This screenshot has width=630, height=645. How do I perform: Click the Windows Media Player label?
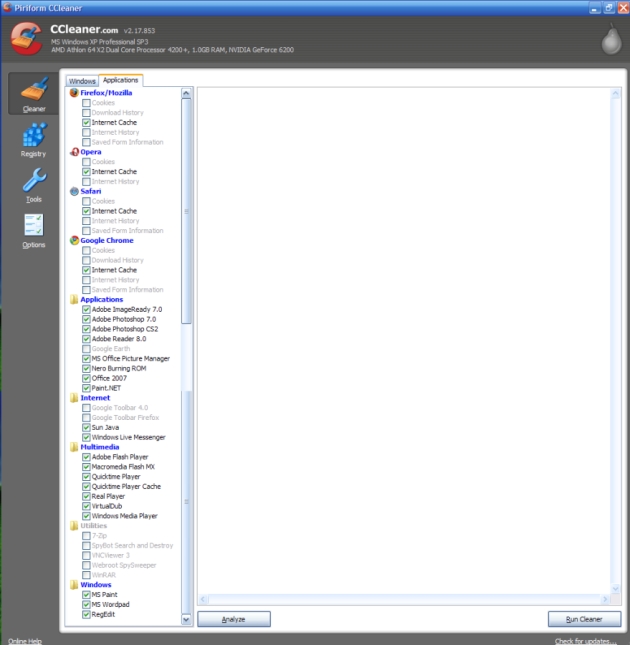[x=125, y=516]
